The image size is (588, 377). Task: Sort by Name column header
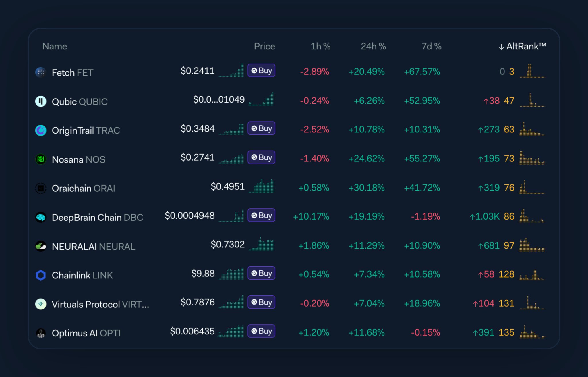(x=55, y=46)
